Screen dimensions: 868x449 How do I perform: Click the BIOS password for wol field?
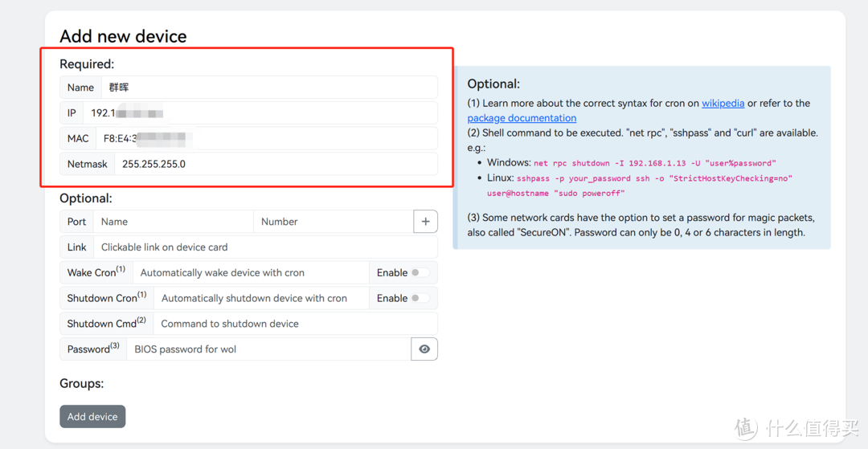pyautogui.click(x=268, y=349)
